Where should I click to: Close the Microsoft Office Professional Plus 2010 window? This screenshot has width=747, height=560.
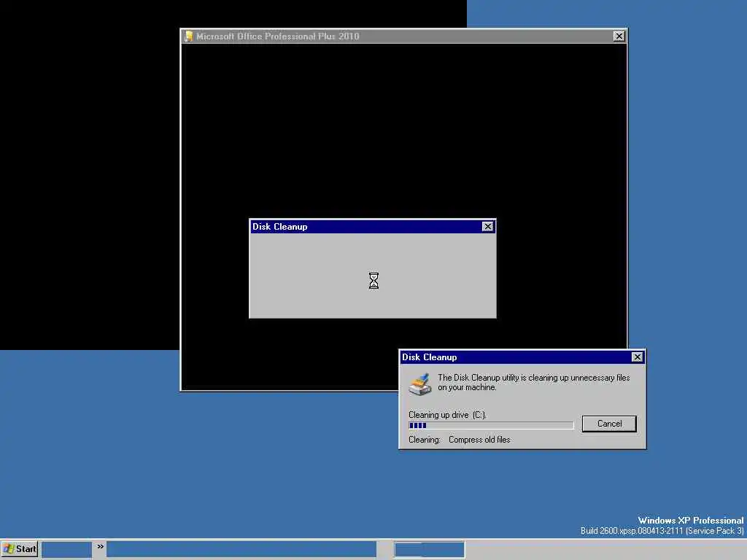tap(619, 36)
